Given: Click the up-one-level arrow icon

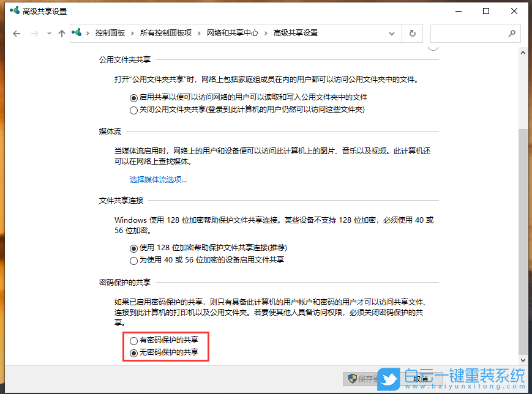Looking at the screenshot, I should pyautogui.click(x=62, y=34).
